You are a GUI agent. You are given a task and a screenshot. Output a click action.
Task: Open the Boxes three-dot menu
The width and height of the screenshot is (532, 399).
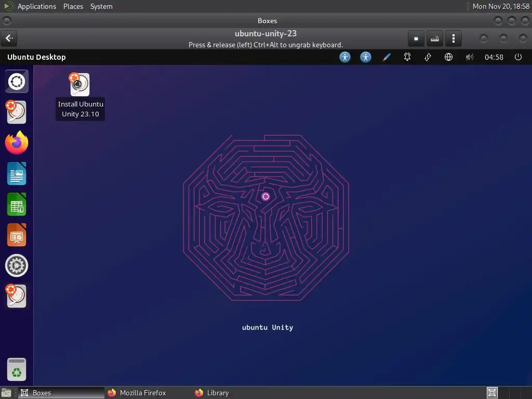click(453, 38)
